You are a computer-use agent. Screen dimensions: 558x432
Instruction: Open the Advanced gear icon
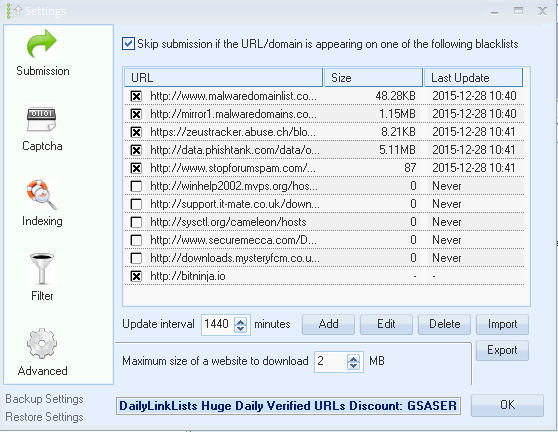tap(42, 343)
